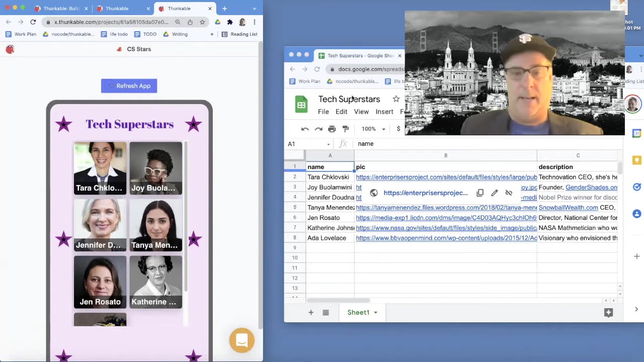Image resolution: width=644 pixels, height=362 pixels.
Task: Click Redo in the Sheets toolbar
Action: click(x=318, y=129)
